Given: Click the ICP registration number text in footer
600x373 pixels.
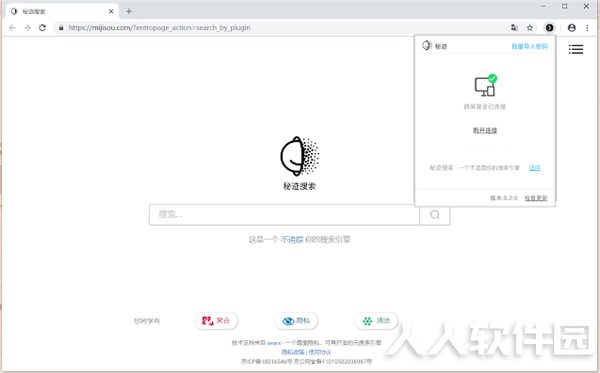Looking at the screenshot, I should click(x=266, y=362).
